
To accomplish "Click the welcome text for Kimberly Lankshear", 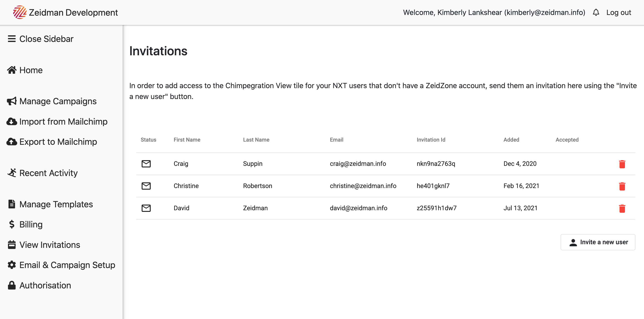I will click(x=494, y=12).
